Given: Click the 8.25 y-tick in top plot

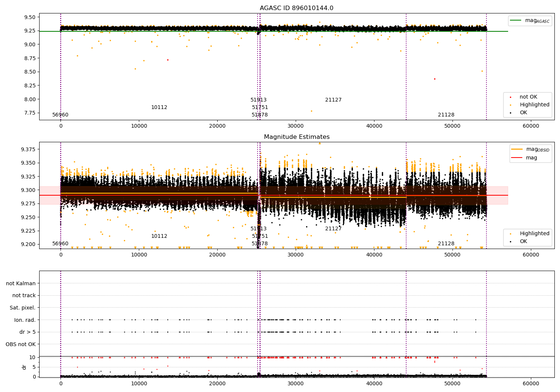Looking at the screenshot, I should click(29, 85).
